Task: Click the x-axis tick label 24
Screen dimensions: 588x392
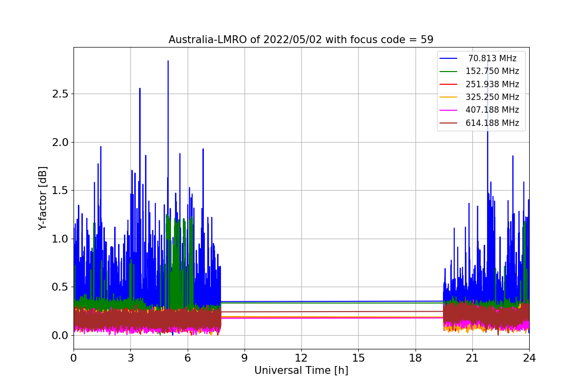Action: (x=529, y=358)
